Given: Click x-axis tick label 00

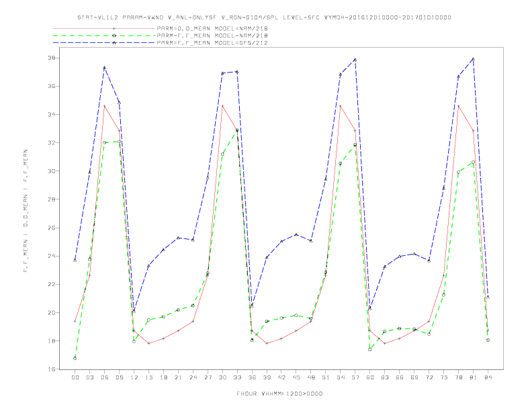Looking at the screenshot, I should (x=75, y=377).
